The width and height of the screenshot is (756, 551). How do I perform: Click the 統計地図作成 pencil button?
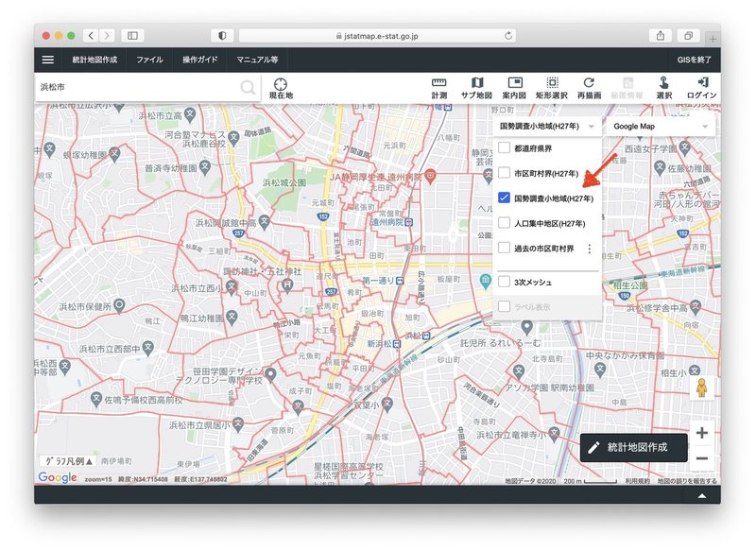coord(634,448)
